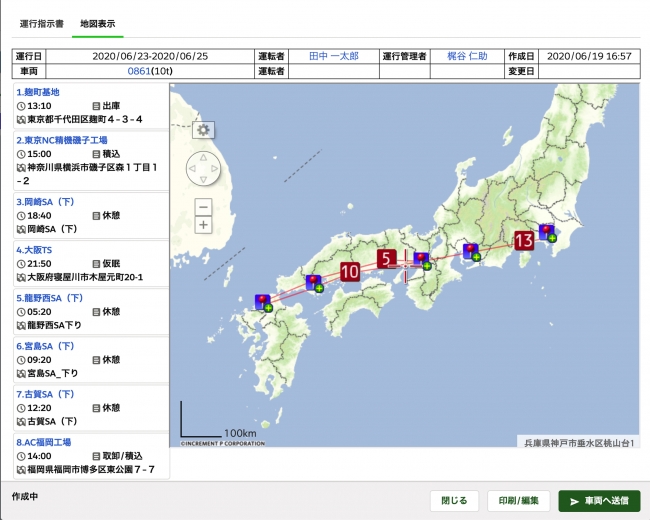Send to vehicle with 車両へ送信 button

[598, 500]
